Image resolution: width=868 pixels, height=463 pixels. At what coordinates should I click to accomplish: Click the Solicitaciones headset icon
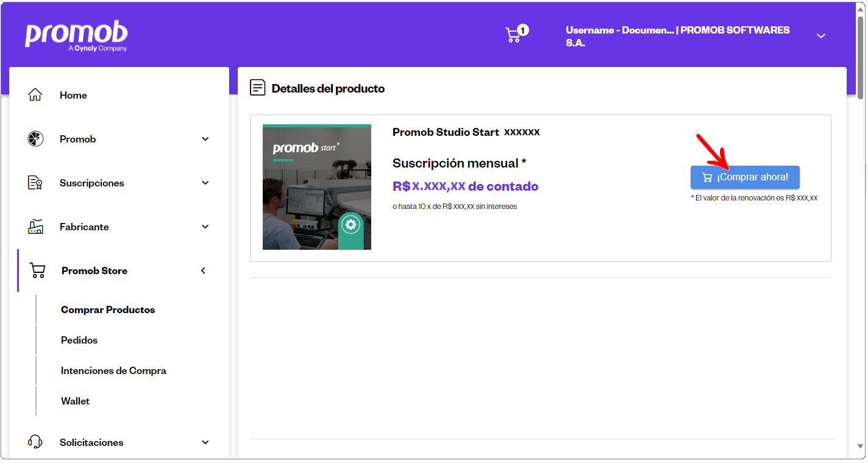(x=35, y=442)
